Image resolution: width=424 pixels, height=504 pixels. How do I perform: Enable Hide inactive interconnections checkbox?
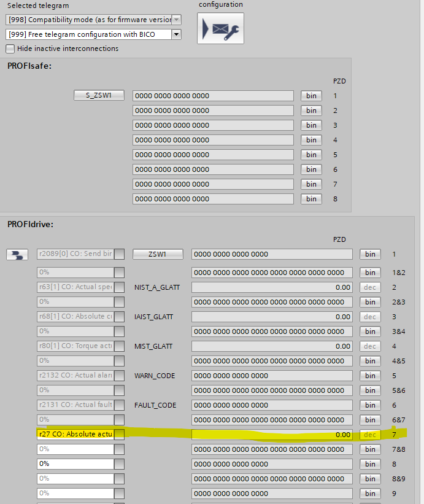click(10, 48)
